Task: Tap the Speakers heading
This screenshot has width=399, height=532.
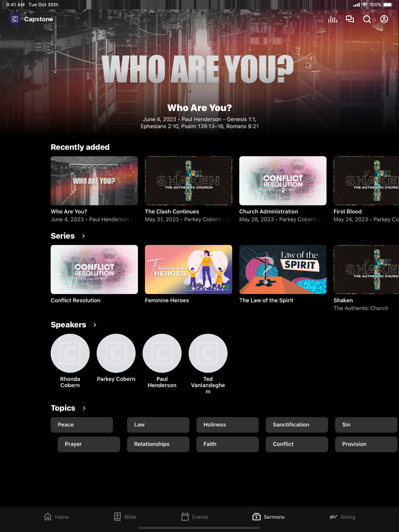Action: (x=68, y=325)
